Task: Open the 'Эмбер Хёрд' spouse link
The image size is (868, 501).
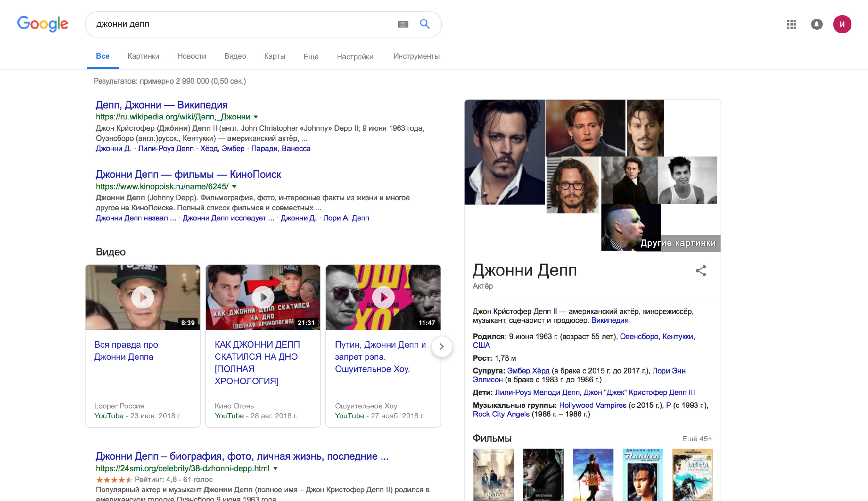Action: point(528,371)
